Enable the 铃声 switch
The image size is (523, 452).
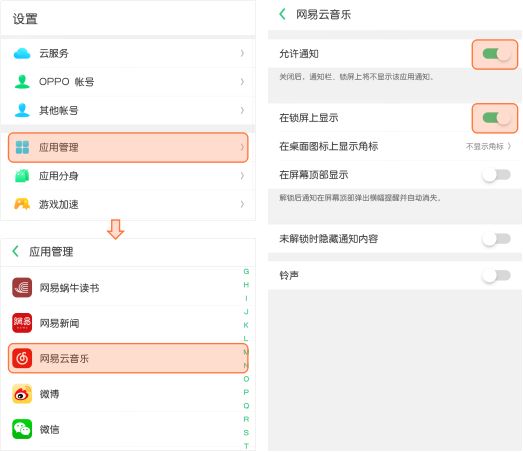pos(496,276)
